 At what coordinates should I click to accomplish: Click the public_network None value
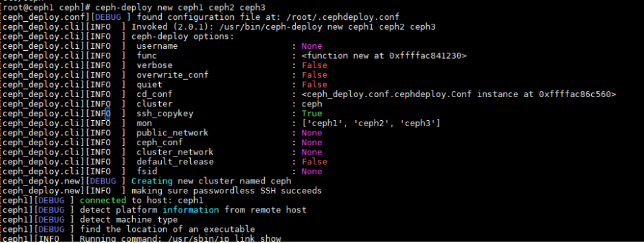pyautogui.click(x=312, y=133)
